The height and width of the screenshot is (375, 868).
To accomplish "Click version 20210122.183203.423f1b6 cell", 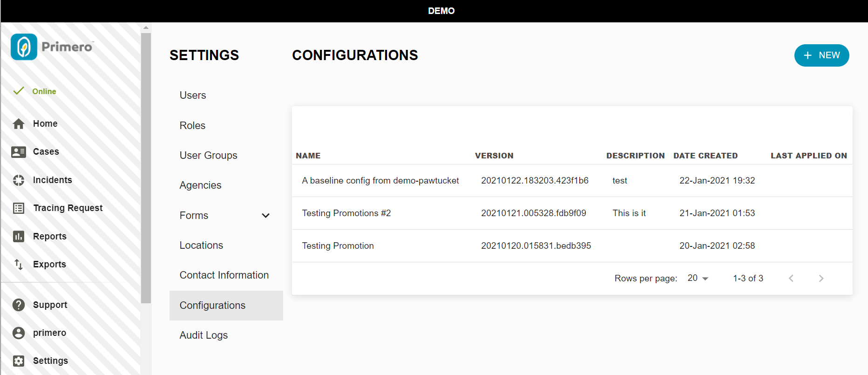I will (535, 181).
